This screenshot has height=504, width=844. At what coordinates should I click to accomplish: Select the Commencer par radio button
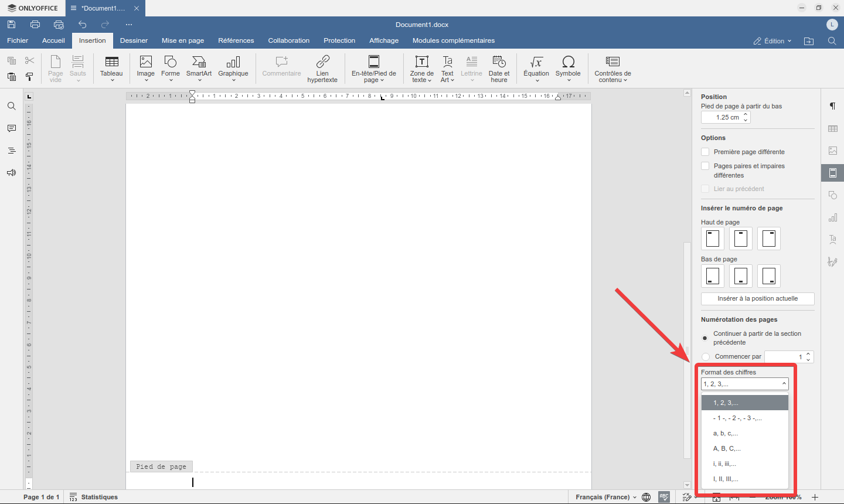(x=706, y=356)
